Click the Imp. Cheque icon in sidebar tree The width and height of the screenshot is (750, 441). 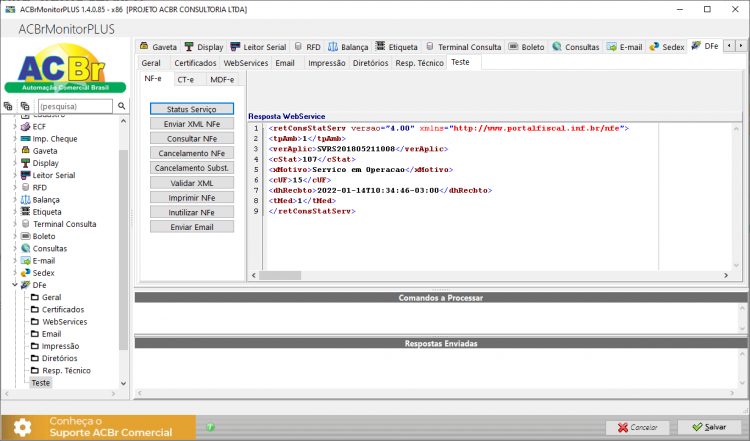(x=26, y=139)
